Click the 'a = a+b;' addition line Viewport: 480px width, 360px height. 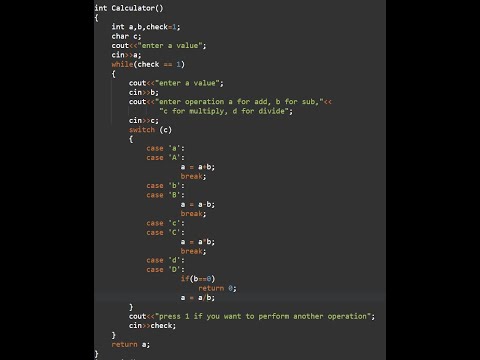[198, 167]
